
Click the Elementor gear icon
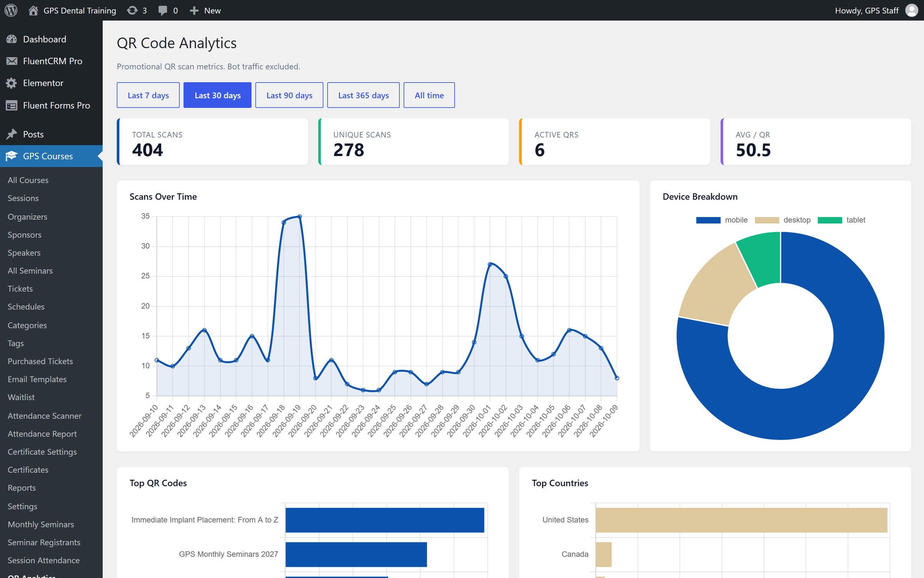click(12, 83)
